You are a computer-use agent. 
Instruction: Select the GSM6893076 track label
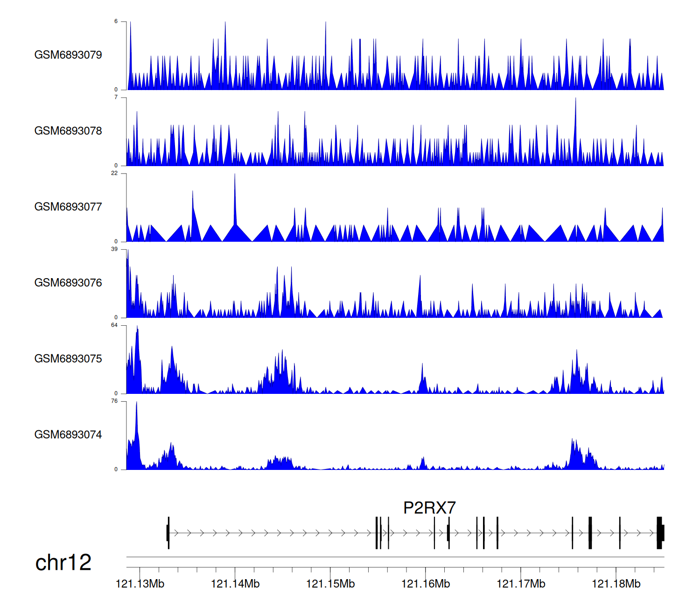point(68,283)
